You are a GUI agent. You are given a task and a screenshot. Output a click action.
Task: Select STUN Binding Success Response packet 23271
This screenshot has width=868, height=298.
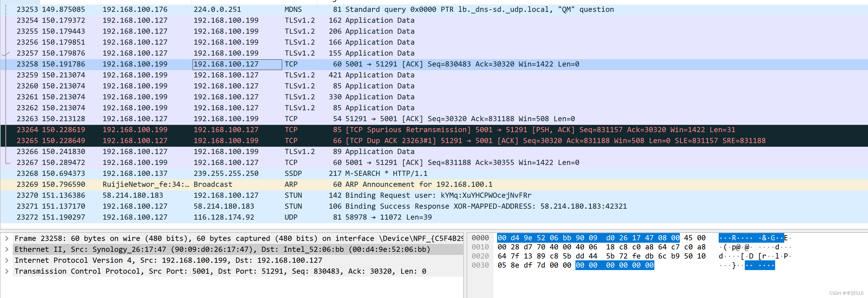click(x=434, y=206)
